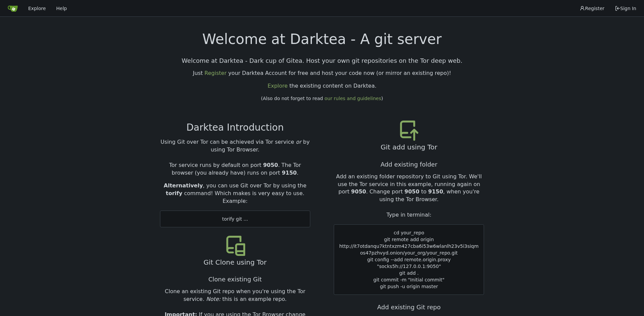This screenshot has width=644, height=316.
Task: Click the socks5h proxy line in code block
Action: click(x=409, y=266)
